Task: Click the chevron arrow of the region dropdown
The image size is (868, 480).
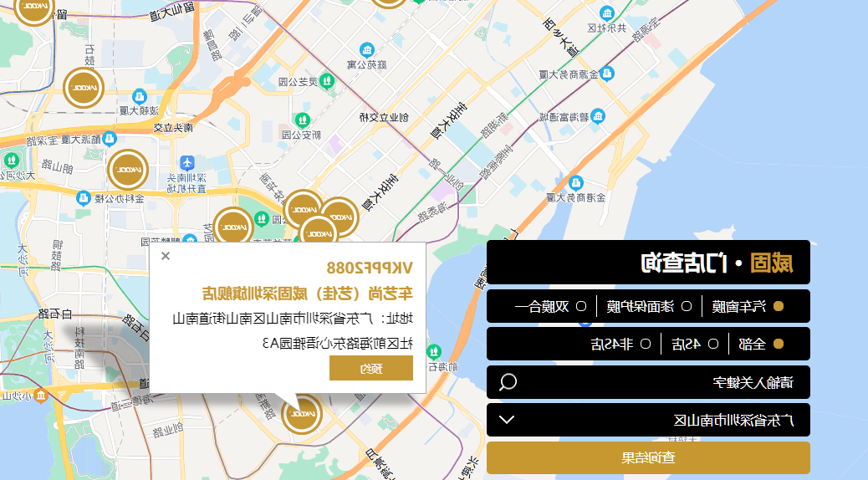Action: [x=507, y=420]
